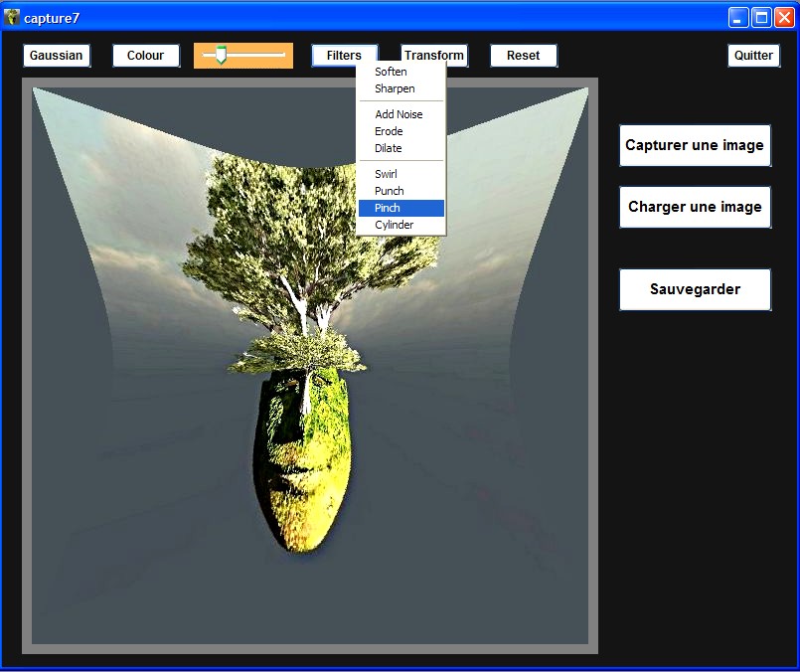800x672 pixels.
Task: Click the orange slider track
Action: (243, 55)
